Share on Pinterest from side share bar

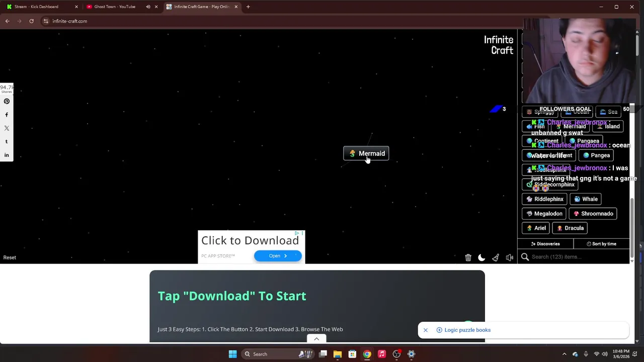point(7,101)
